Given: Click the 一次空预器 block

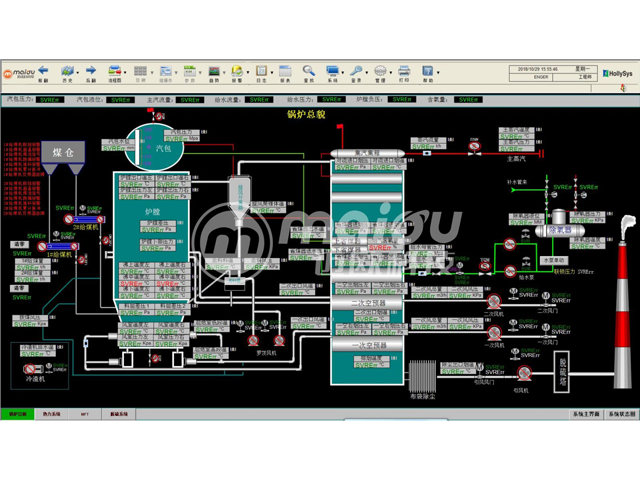Looking at the screenshot, I should tap(368, 345).
